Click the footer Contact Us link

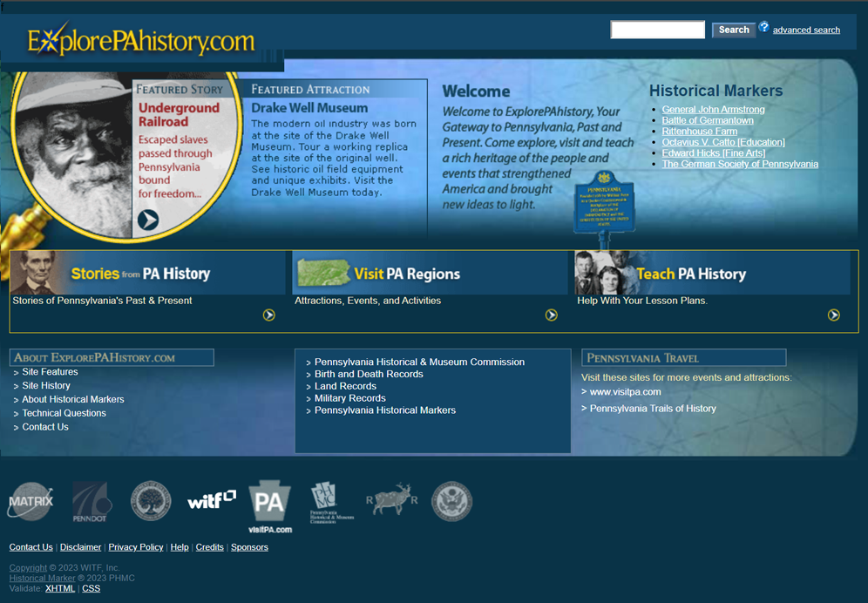click(x=31, y=547)
